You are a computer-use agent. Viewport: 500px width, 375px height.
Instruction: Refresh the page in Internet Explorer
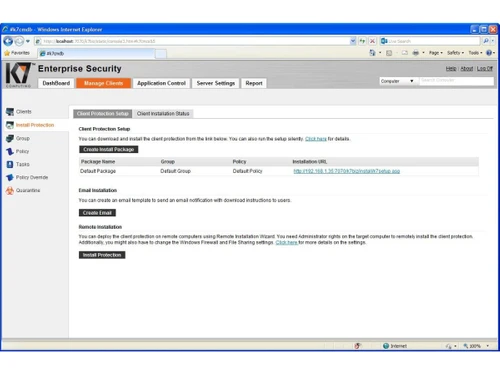tap(362, 41)
